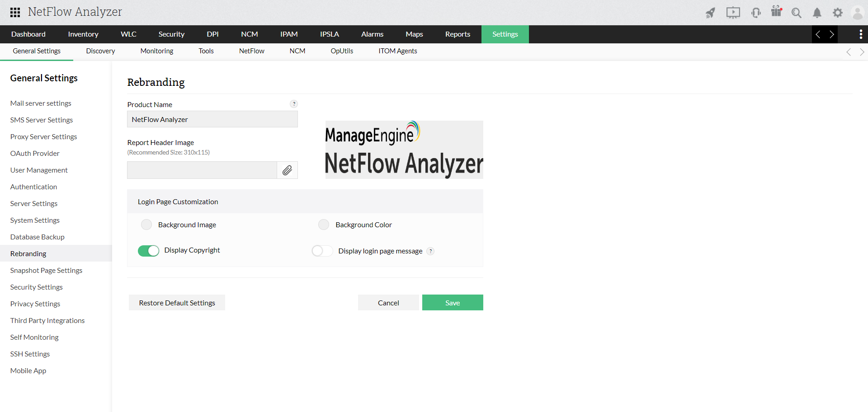Viewport: 868px width, 412px height.
Task: Open Mail server settings link
Action: coord(41,103)
